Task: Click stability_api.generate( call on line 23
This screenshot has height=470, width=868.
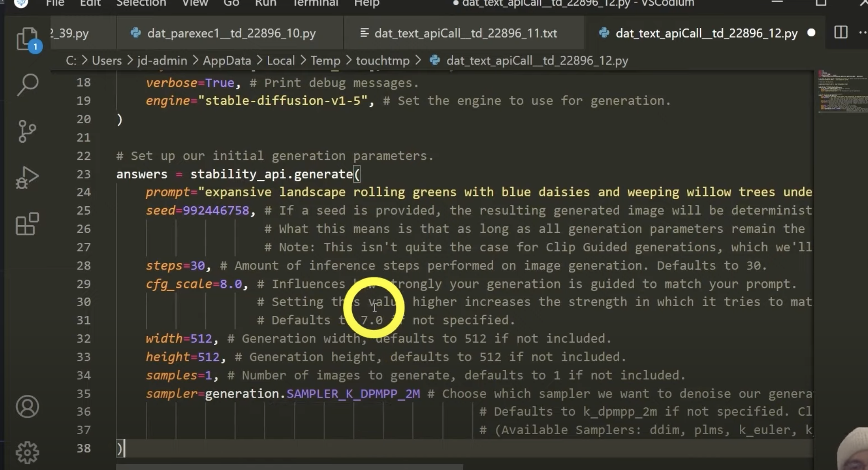Action: [x=275, y=174]
